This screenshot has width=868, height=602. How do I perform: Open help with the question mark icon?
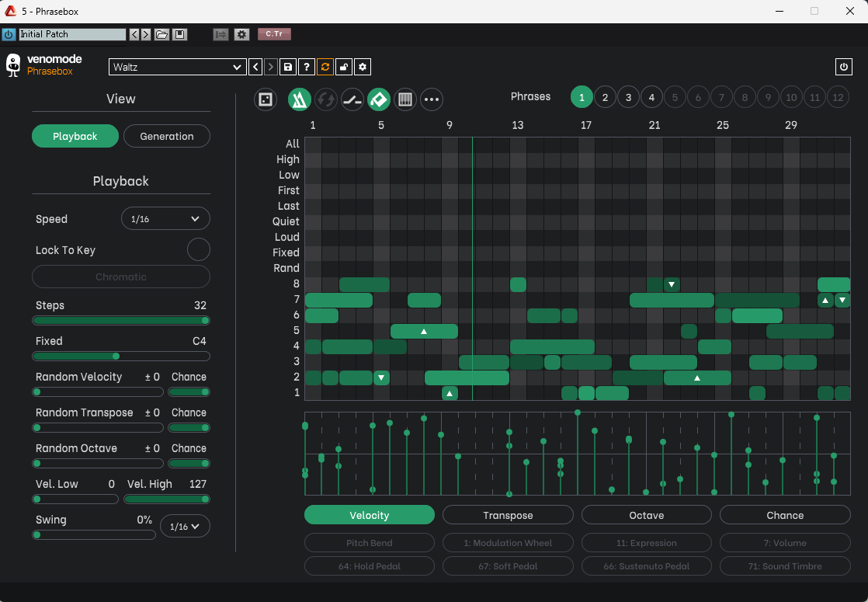click(307, 68)
